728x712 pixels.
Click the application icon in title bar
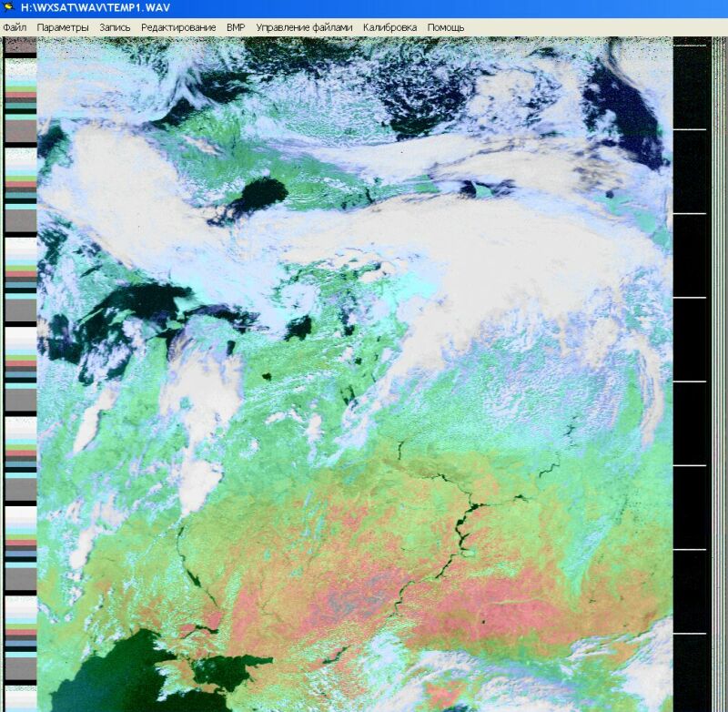click(9, 7)
